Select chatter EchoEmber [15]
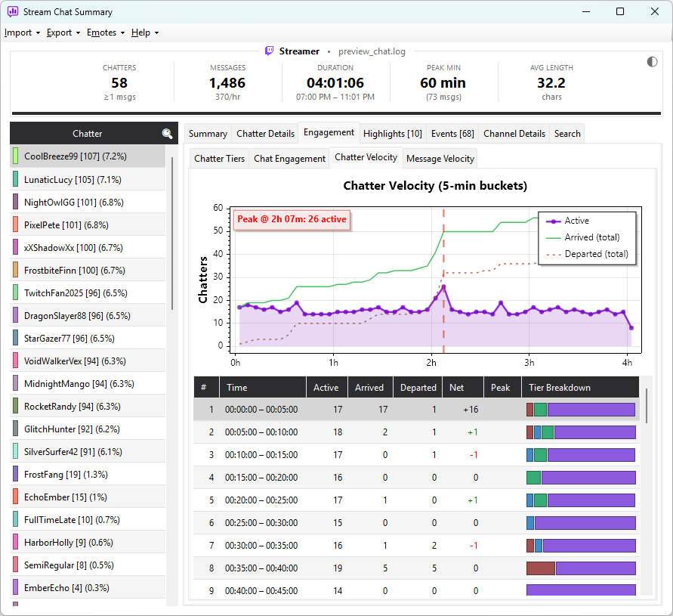 coord(88,497)
